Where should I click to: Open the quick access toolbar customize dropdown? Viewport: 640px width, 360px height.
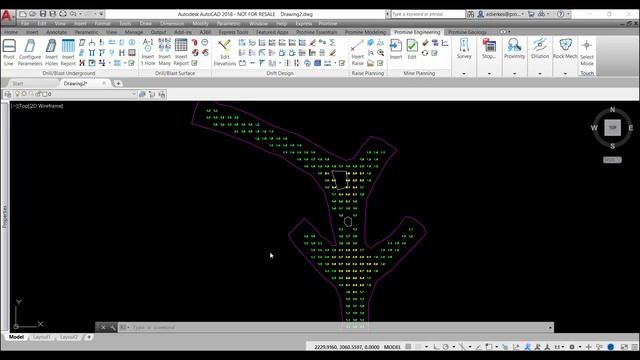(101, 14)
